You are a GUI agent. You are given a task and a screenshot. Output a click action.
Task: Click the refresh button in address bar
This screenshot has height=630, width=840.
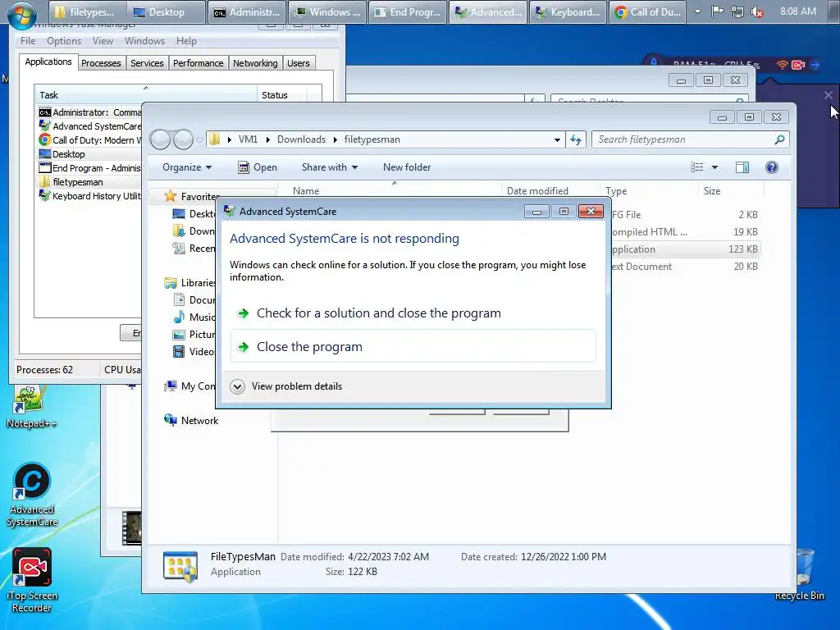pyautogui.click(x=576, y=139)
